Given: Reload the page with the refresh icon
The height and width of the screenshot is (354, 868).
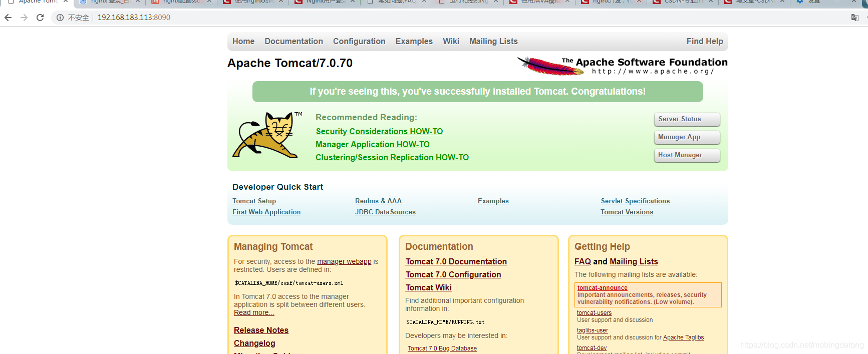Looking at the screenshot, I should [40, 18].
